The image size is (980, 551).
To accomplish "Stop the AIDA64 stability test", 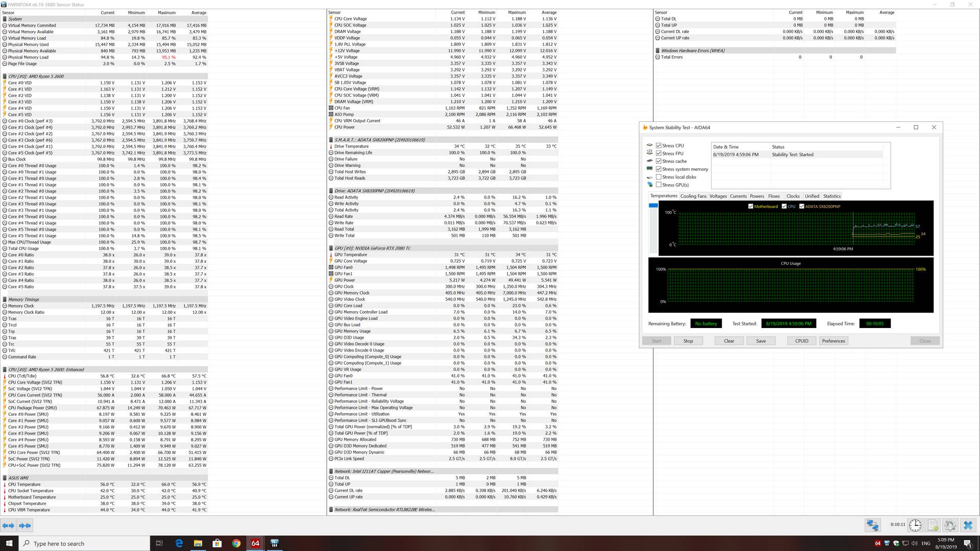I will click(688, 341).
